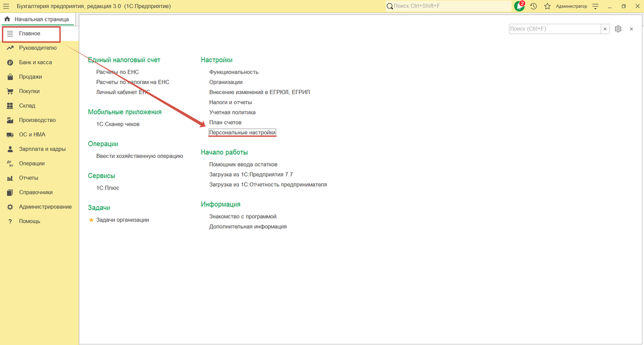Click the Зарплата и кадры person icon
Image resolution: width=644 pixels, height=345 pixels.
pos(10,149)
